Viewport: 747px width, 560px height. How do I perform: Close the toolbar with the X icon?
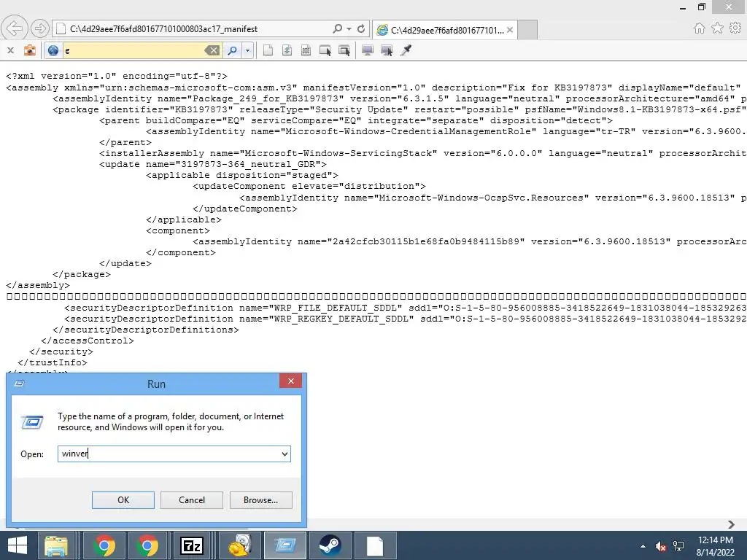point(10,50)
